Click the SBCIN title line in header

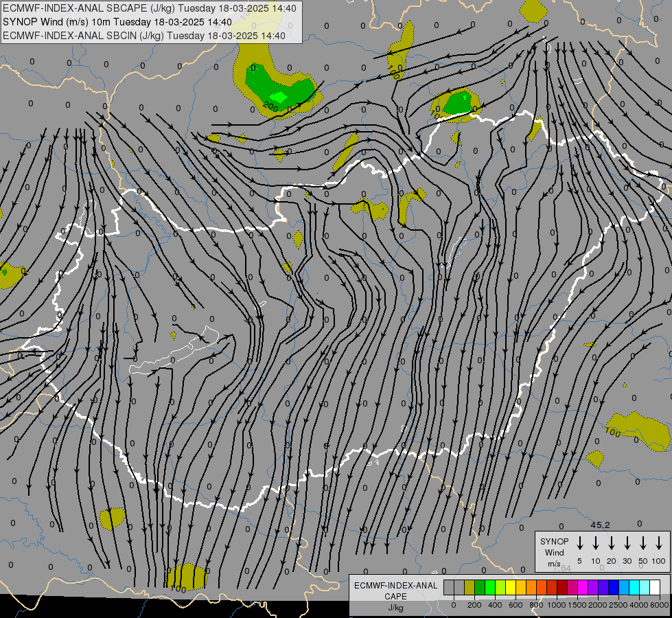click(144, 36)
